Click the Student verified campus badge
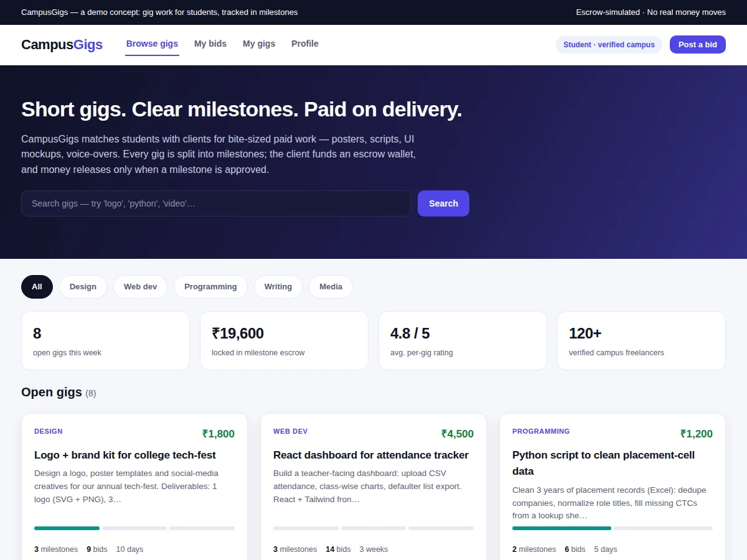The image size is (747, 560). [x=609, y=45]
